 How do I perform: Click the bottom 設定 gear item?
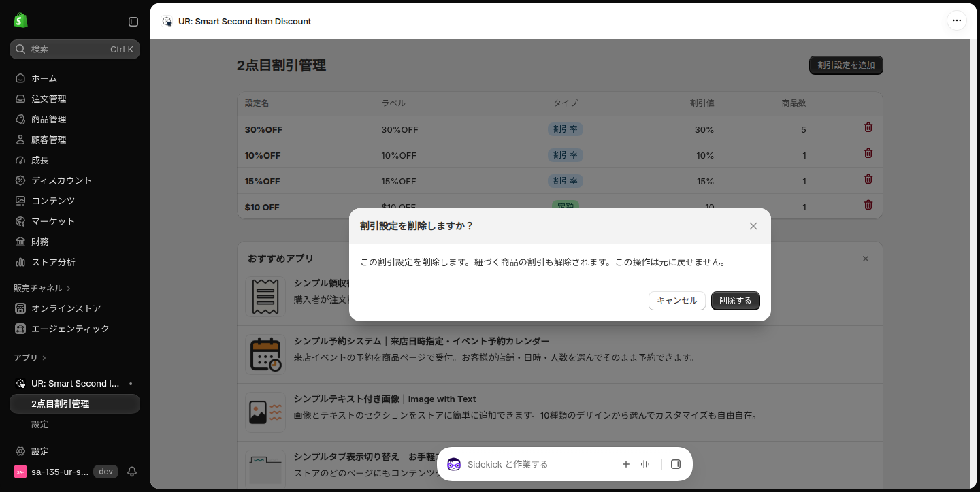click(75, 451)
